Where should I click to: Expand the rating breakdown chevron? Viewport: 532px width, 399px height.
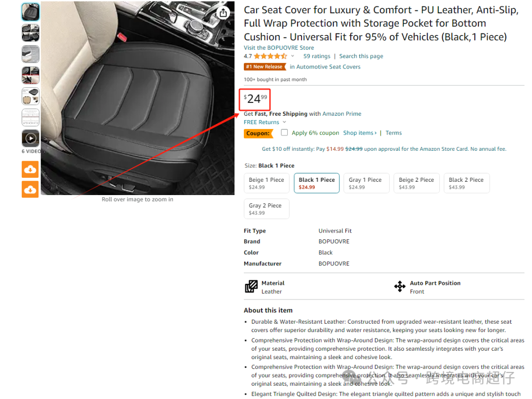click(x=293, y=56)
